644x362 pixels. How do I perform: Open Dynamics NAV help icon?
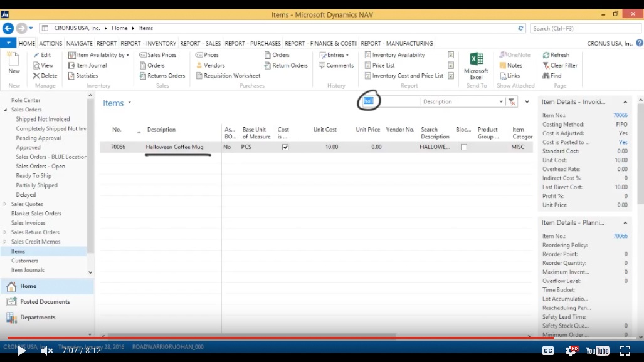[x=640, y=43]
